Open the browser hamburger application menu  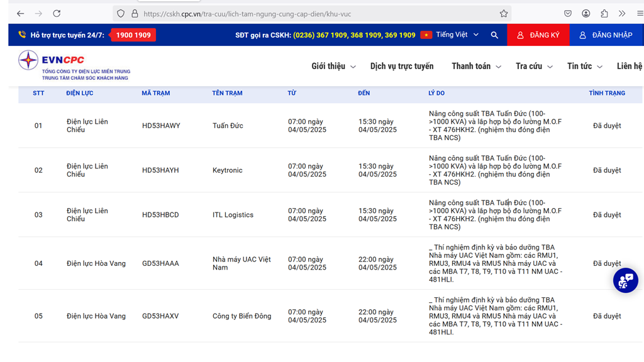(640, 13)
